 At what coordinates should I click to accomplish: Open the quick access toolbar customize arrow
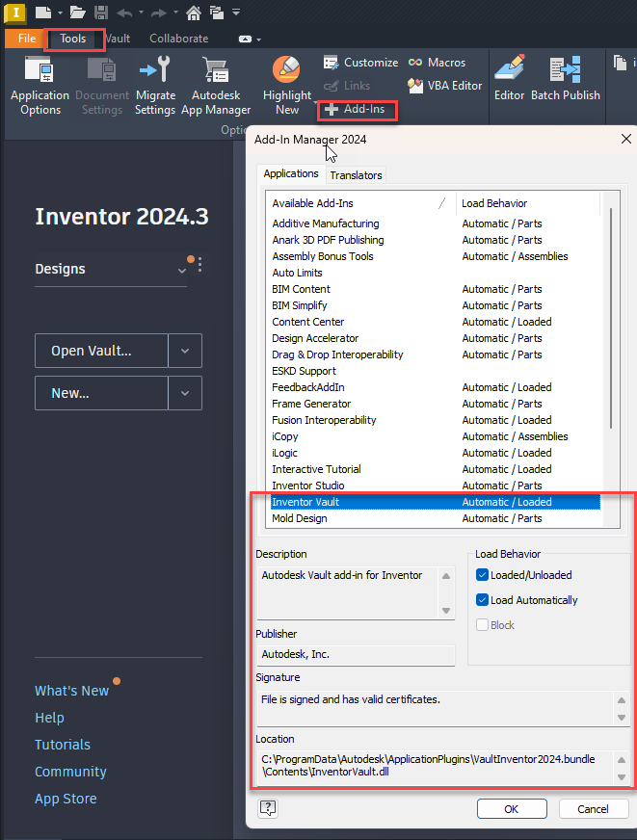click(x=236, y=13)
